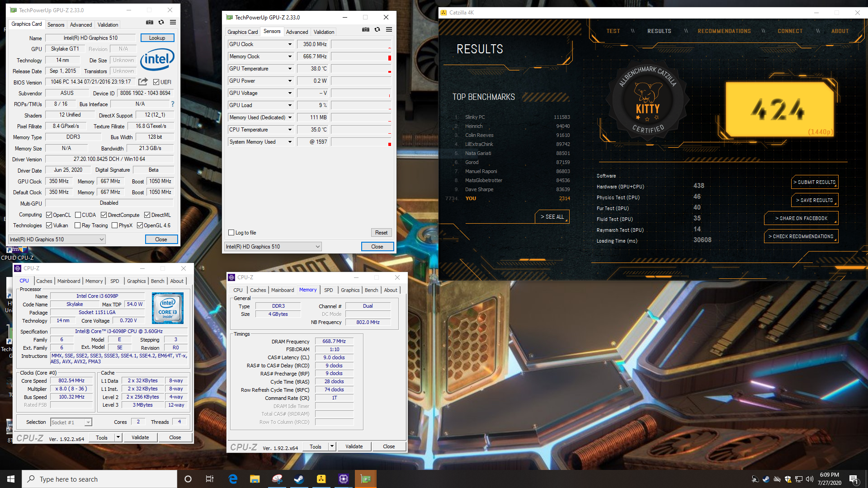Screen dimensions: 868x488
Task: Open the GPU Power sensor dropdown
Action: (290, 81)
